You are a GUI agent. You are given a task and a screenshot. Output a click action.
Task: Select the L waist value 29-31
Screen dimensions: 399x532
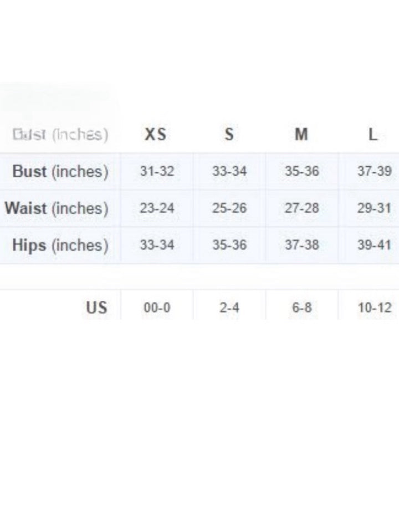(374, 209)
